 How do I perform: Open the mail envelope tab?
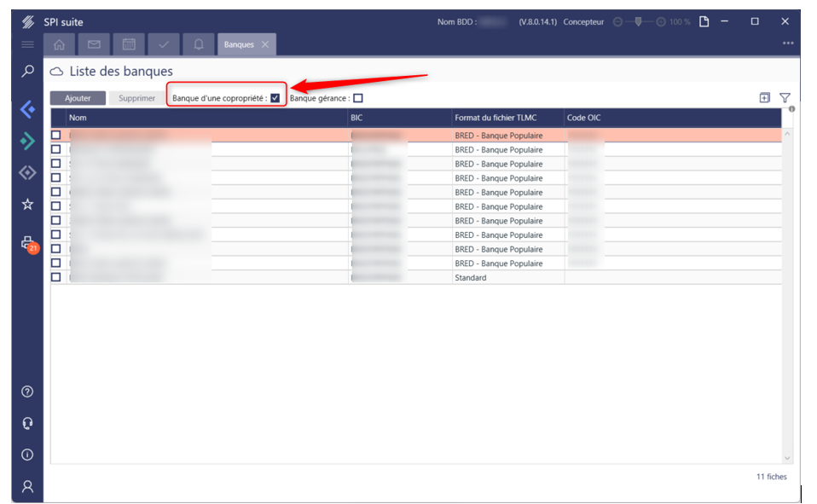tap(94, 44)
